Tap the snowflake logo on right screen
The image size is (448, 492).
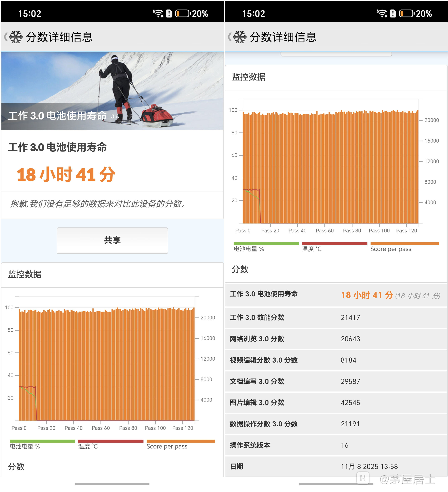pos(240,37)
